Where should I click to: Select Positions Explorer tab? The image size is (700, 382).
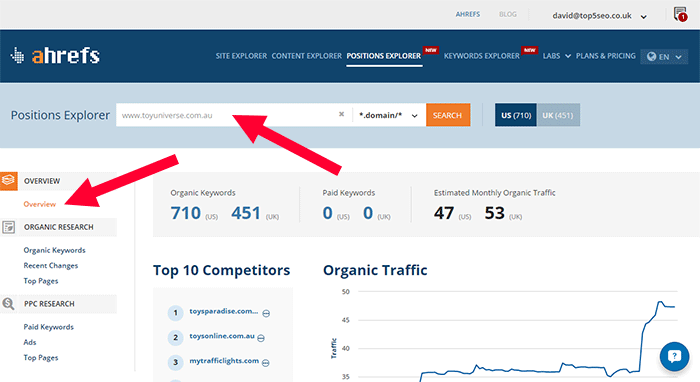click(x=383, y=56)
